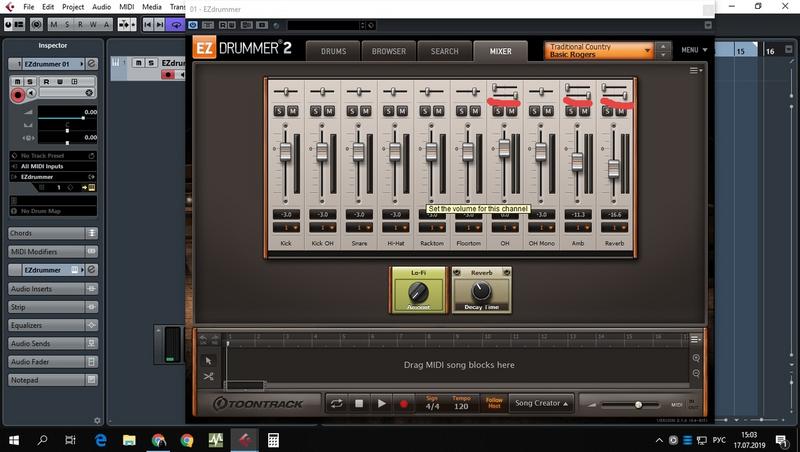
Task: Open Windows search from the taskbar
Action: [x=42, y=440]
